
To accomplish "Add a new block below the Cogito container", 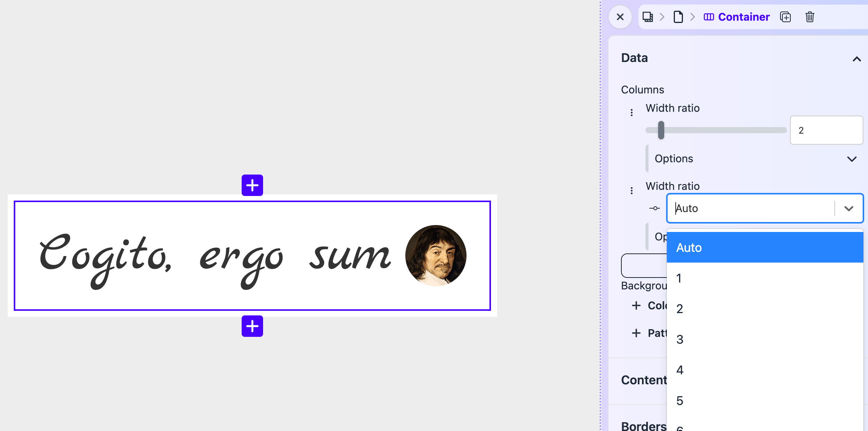I will 252,326.
